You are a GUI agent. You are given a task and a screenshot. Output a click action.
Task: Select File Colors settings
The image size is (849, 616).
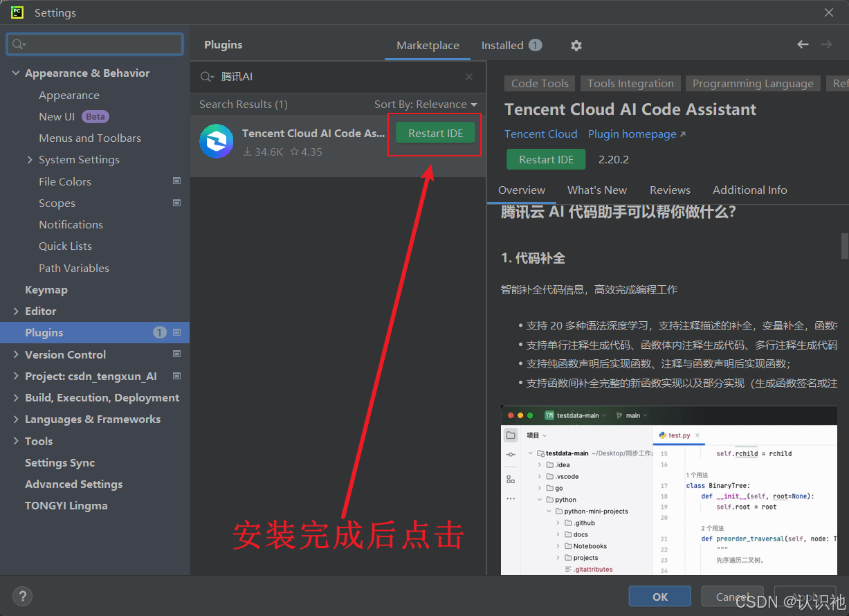pos(65,181)
